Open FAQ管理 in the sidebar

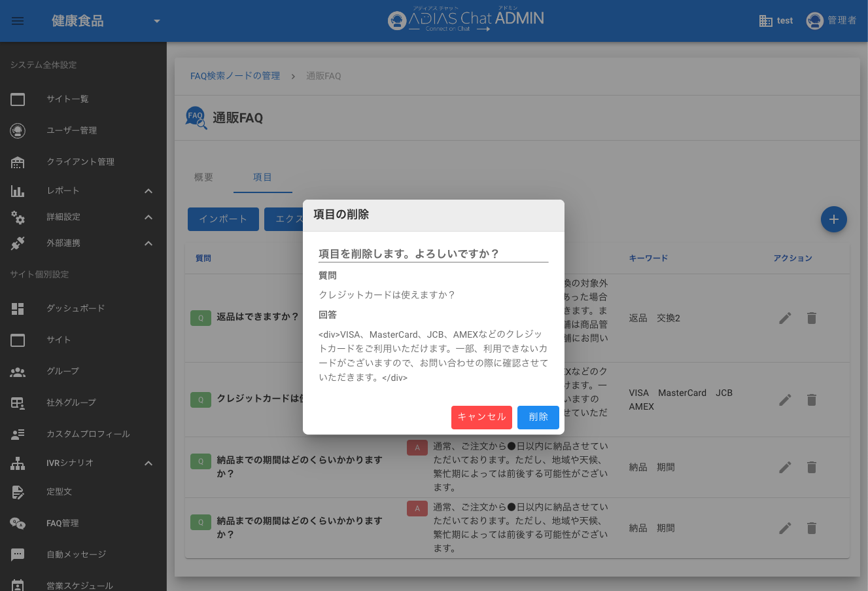point(62,523)
